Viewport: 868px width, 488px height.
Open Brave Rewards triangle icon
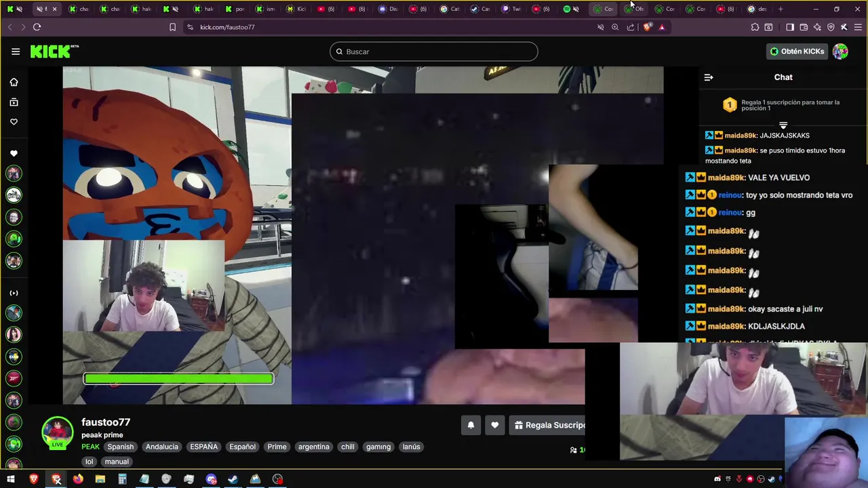[662, 27]
